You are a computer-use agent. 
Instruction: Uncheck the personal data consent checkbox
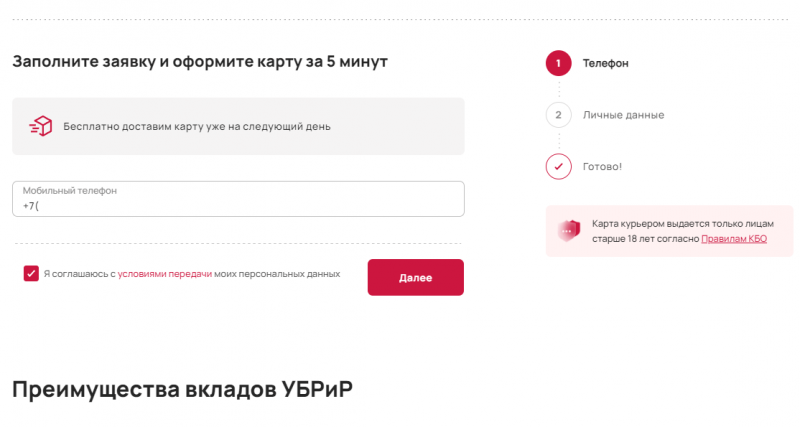click(x=31, y=273)
